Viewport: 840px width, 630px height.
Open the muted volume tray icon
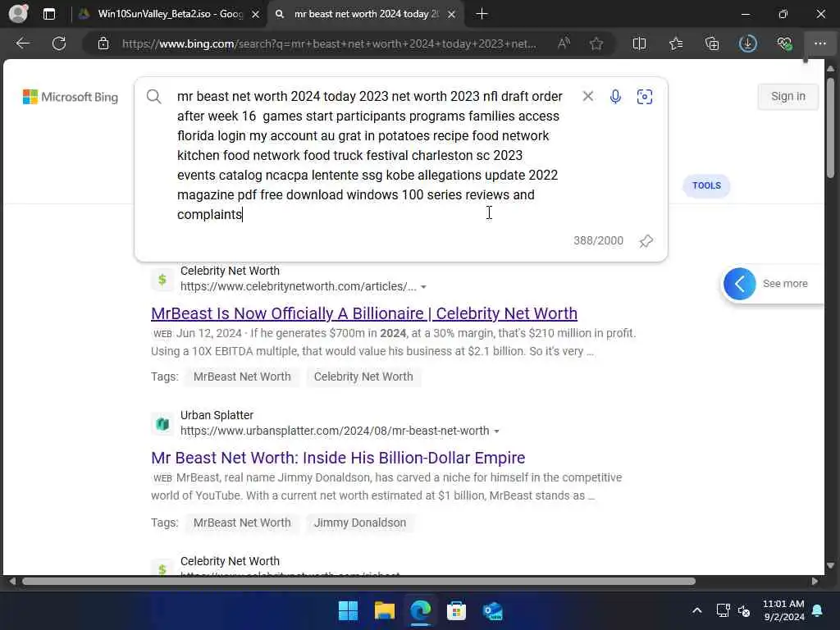pos(744,610)
